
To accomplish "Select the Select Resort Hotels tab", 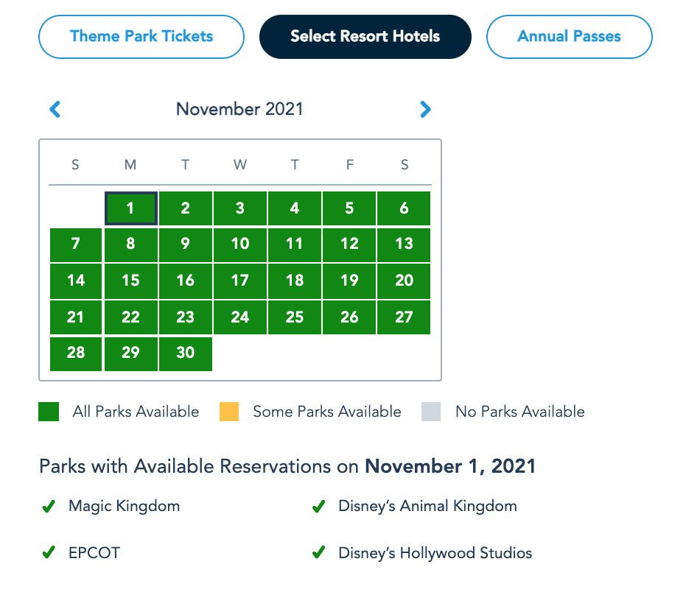I will (365, 36).
